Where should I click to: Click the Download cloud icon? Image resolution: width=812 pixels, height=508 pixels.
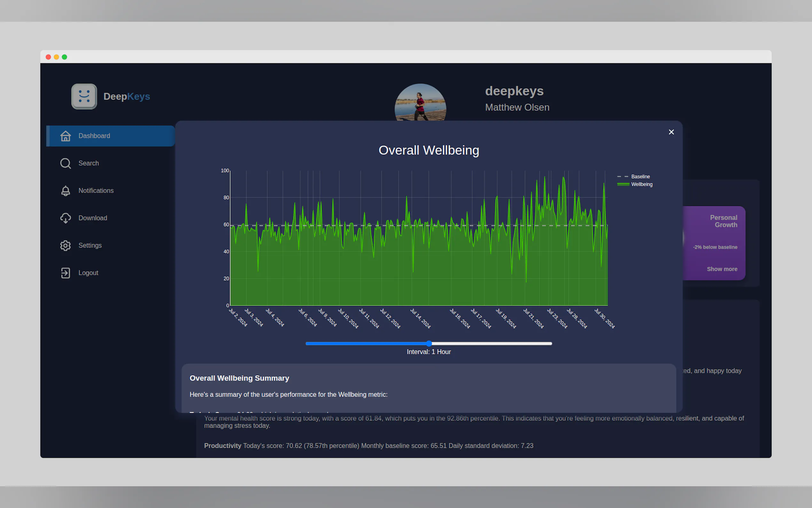(x=66, y=218)
